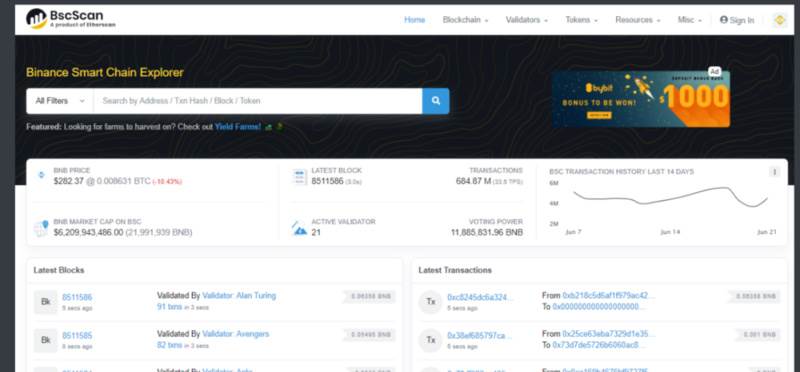Expand the Misc menu

pos(690,20)
